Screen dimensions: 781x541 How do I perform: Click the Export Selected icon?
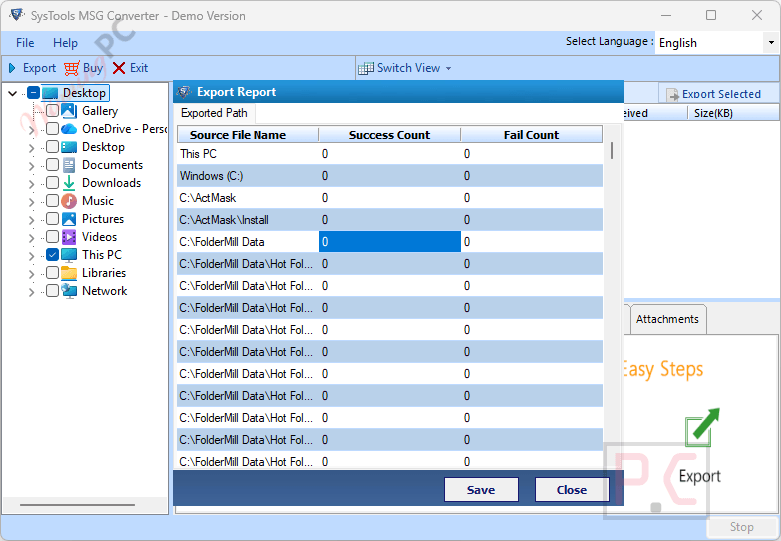(672, 94)
